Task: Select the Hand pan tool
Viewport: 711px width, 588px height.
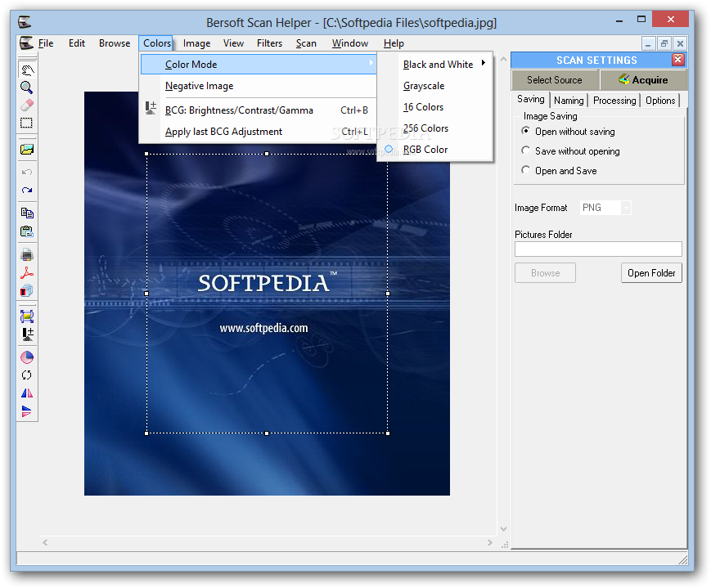Action: coord(27,70)
